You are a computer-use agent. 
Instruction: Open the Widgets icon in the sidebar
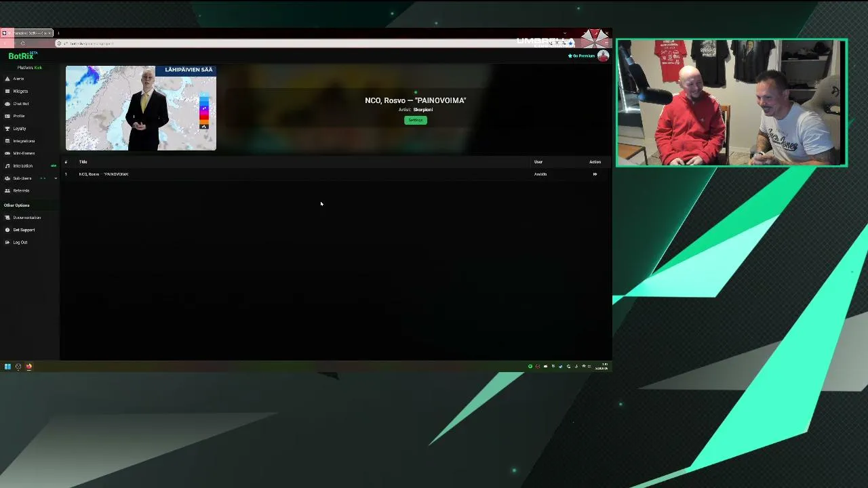pos(7,91)
